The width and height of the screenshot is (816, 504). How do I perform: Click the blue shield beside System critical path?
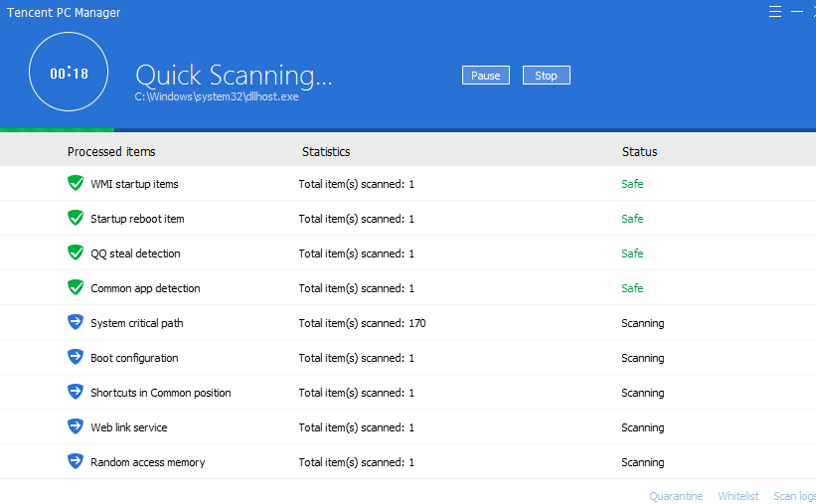[76, 322]
